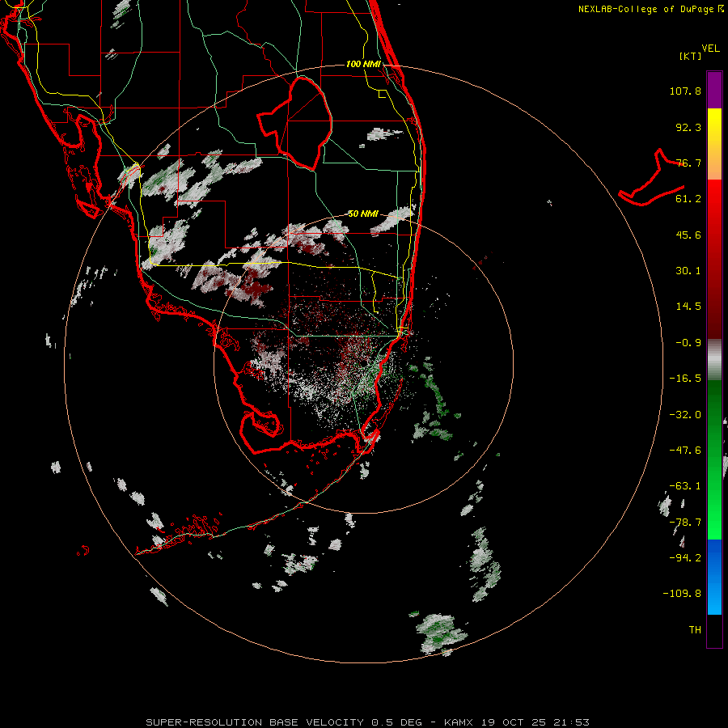Click the 61.2 velocity legend value
The image size is (728, 728).
688,199
